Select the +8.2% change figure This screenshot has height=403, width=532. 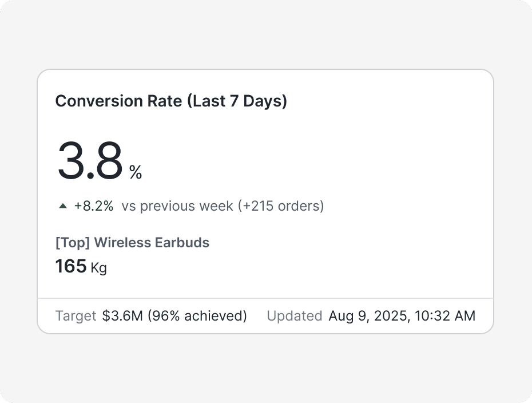click(94, 206)
